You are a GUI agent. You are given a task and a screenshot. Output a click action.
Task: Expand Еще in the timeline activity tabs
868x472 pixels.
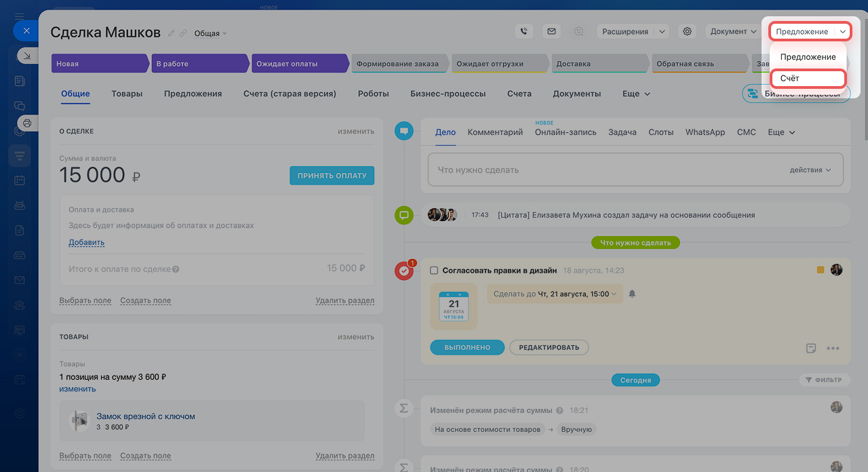[781, 132]
